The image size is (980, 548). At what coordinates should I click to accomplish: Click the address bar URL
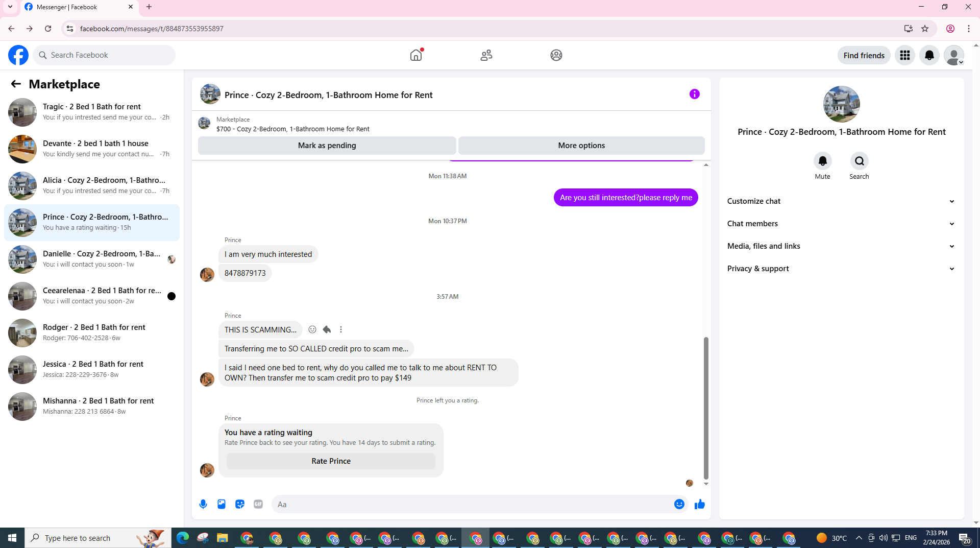(x=152, y=29)
